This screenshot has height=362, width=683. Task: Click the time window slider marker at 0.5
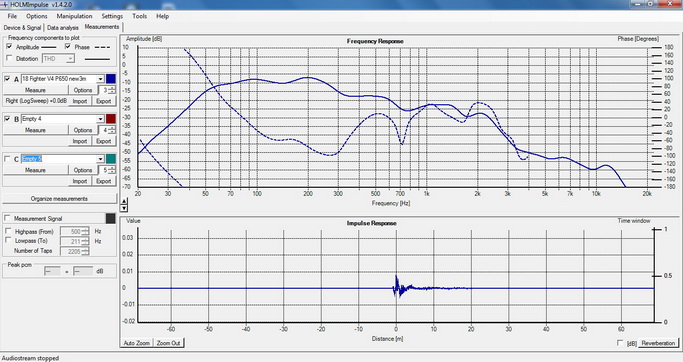click(x=656, y=276)
